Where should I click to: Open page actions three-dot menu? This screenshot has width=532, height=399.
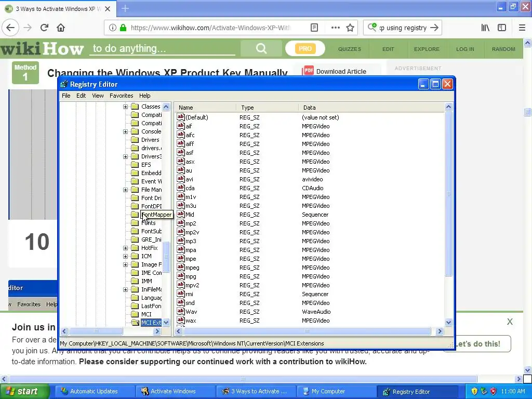(335, 28)
